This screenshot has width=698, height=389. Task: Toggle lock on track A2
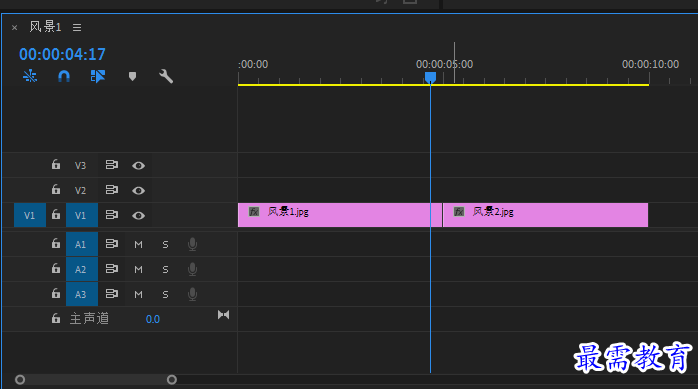56,268
